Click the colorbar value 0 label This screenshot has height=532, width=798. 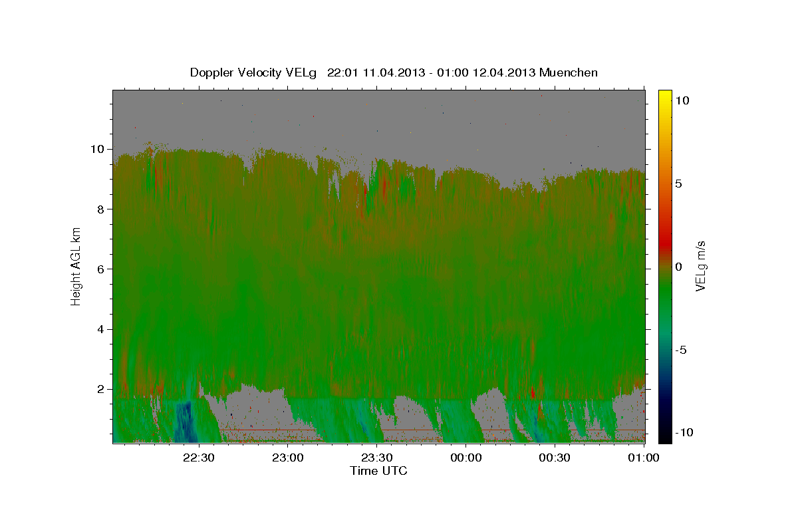click(680, 266)
